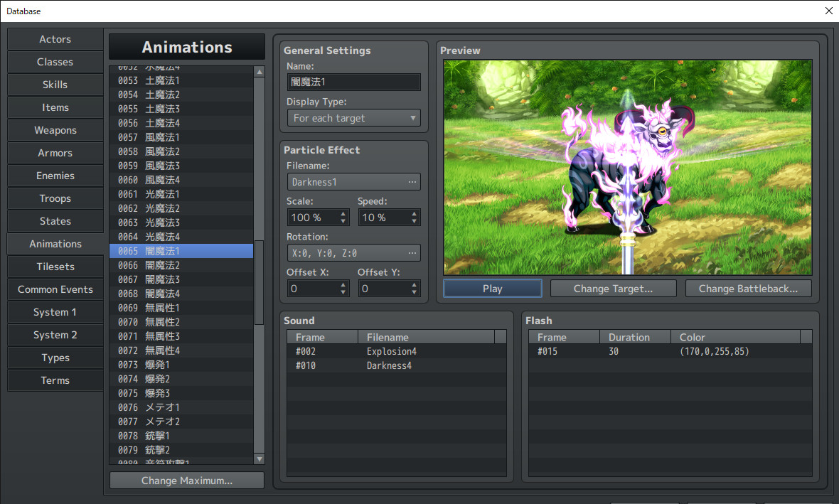
Task: Switch to the Enemies section
Action: (55, 176)
